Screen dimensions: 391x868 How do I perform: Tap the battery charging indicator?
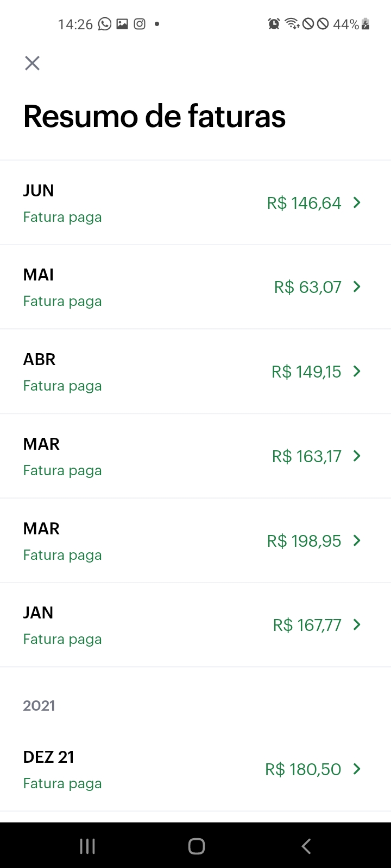365,24
